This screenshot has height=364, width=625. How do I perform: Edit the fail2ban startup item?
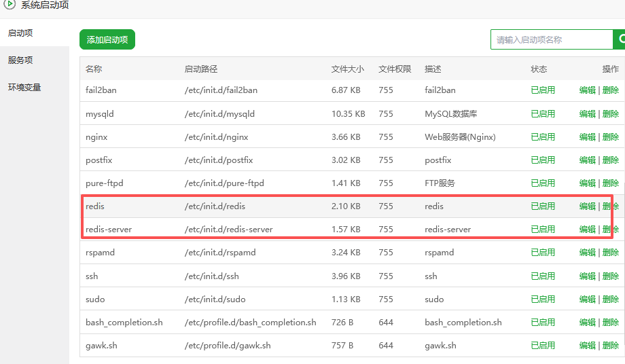click(x=587, y=90)
